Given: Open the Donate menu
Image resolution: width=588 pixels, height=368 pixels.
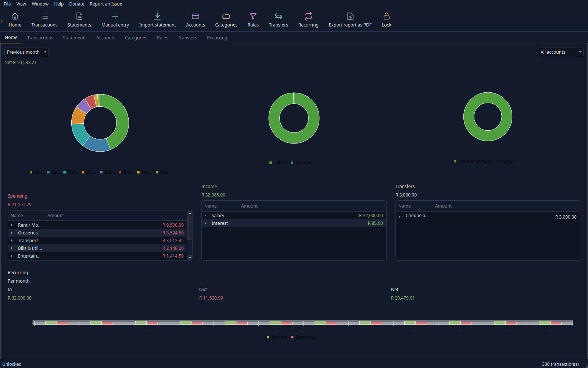Looking at the screenshot, I should pos(77,4).
